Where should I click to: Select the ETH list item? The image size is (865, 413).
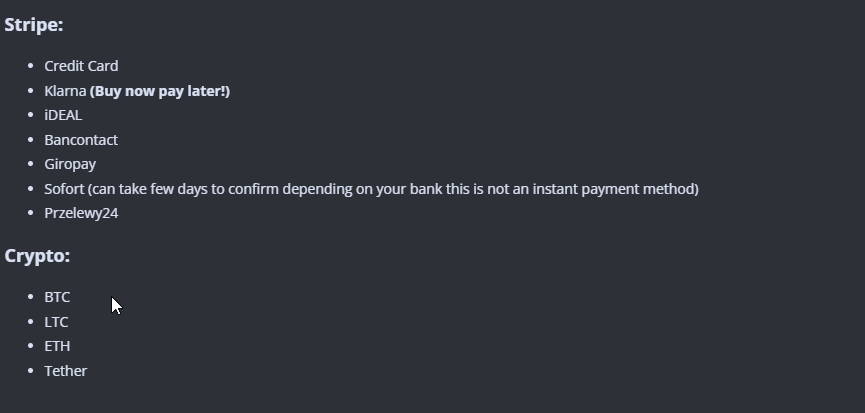coord(57,346)
